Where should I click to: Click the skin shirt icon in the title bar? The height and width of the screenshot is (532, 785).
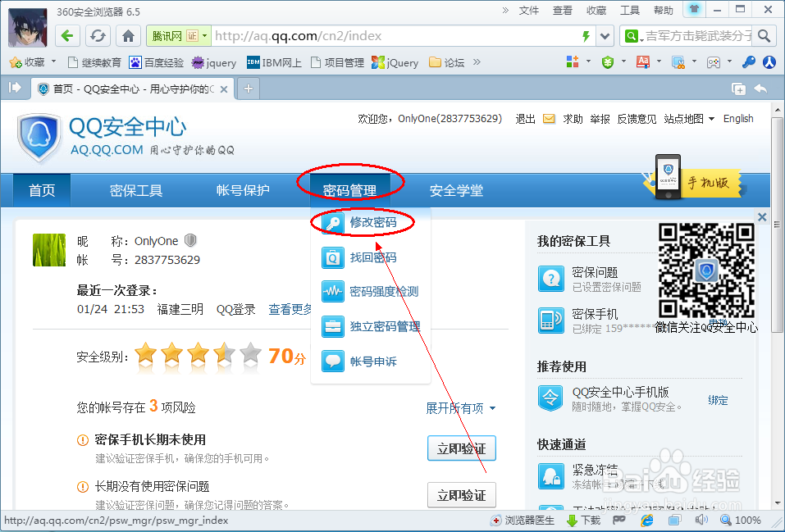click(694, 9)
